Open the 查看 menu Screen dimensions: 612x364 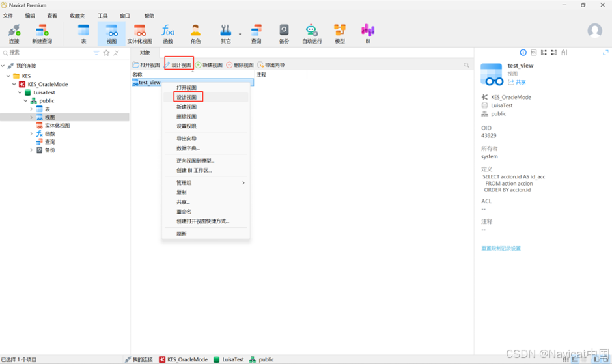tap(52, 16)
